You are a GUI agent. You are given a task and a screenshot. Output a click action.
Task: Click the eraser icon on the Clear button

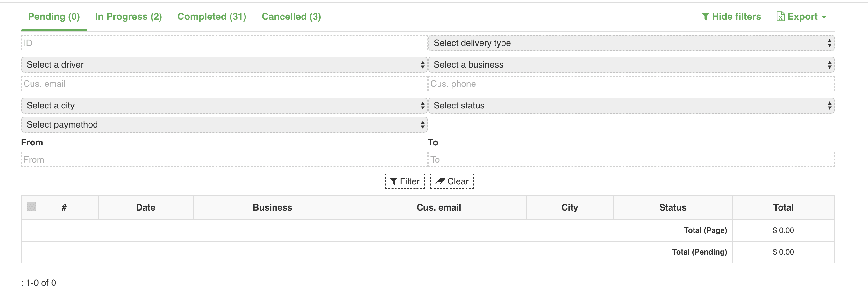tap(440, 181)
